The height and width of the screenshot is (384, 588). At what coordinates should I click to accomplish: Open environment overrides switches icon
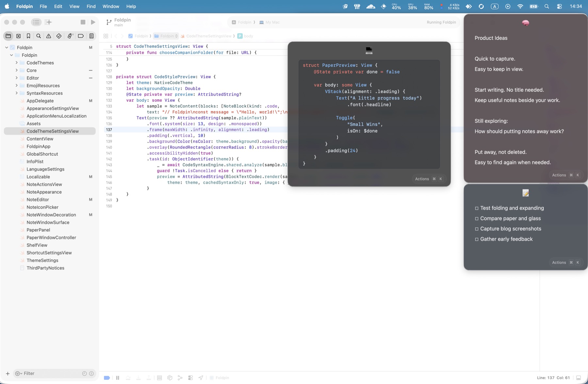tap(190, 378)
